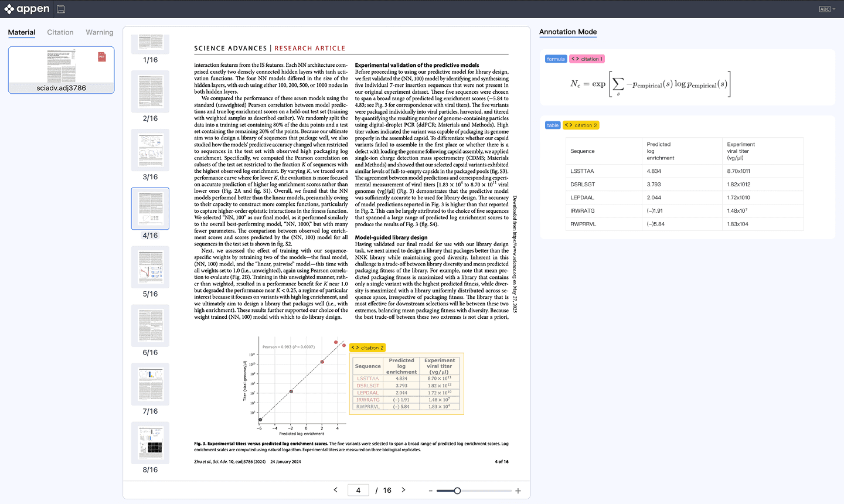Select the Material tab
Image resolution: width=844 pixels, height=504 pixels.
point(22,32)
